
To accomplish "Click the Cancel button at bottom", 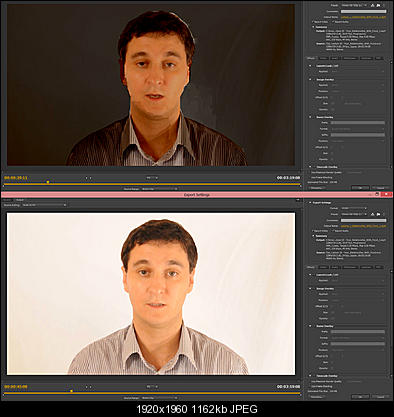I will pos(380,397).
